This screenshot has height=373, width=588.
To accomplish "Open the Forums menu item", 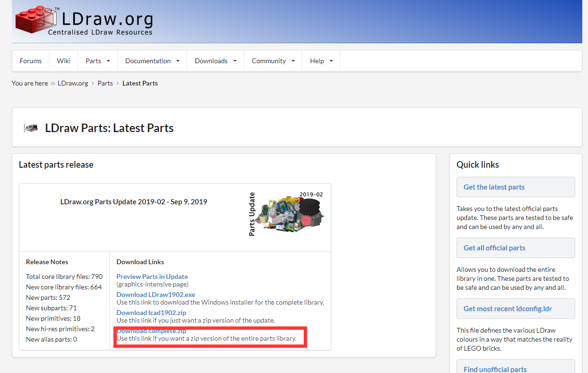I will click(31, 61).
